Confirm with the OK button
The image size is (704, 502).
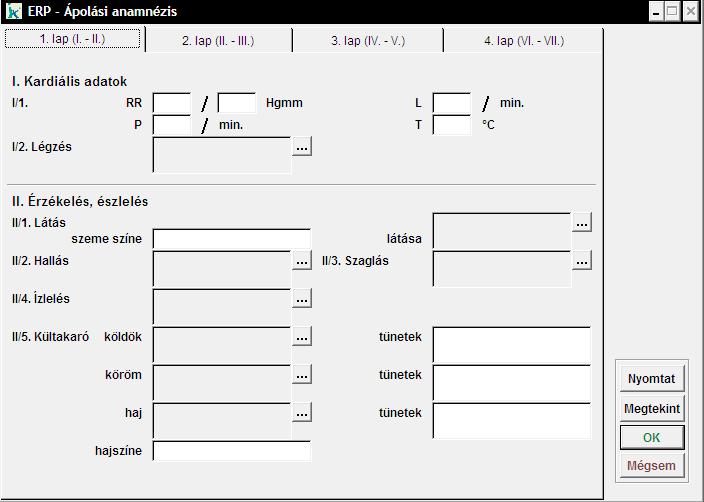click(x=652, y=438)
